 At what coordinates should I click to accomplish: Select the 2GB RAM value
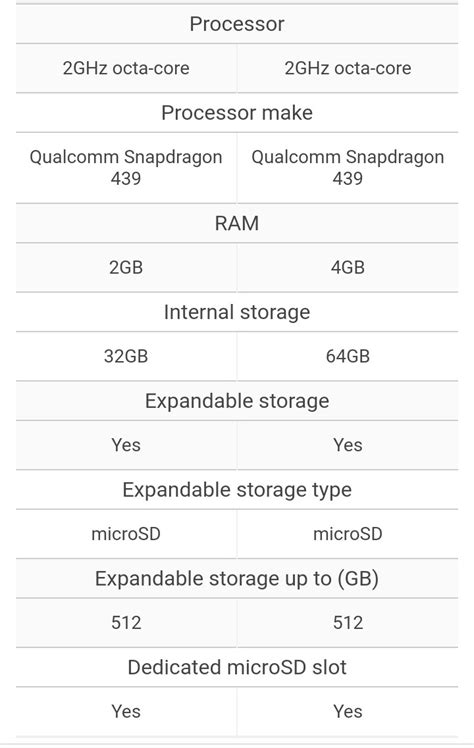point(126,267)
